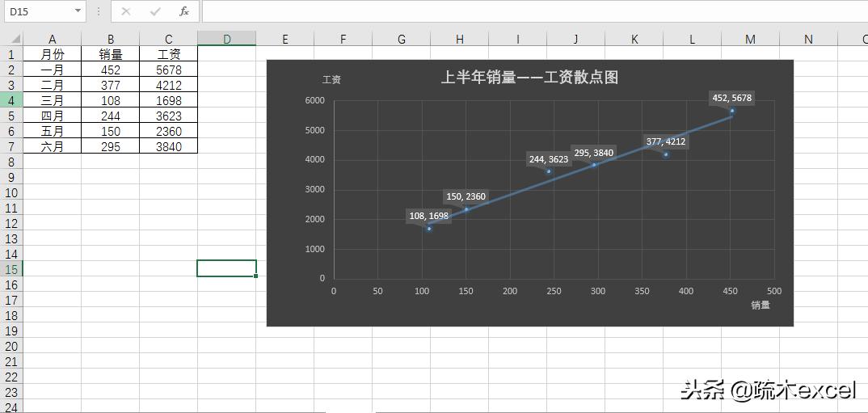Click the Select All corner triangle
The width and height of the screenshot is (868, 413).
[15, 39]
